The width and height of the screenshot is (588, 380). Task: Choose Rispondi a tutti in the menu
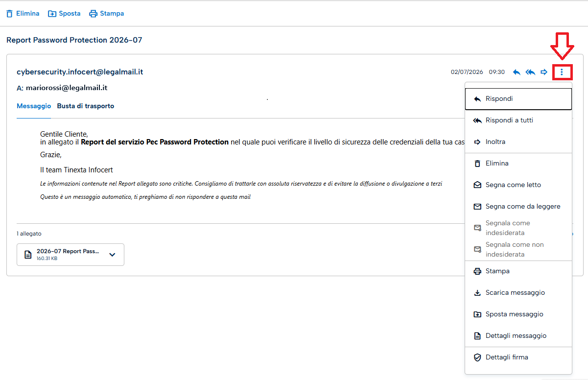[x=518, y=120]
